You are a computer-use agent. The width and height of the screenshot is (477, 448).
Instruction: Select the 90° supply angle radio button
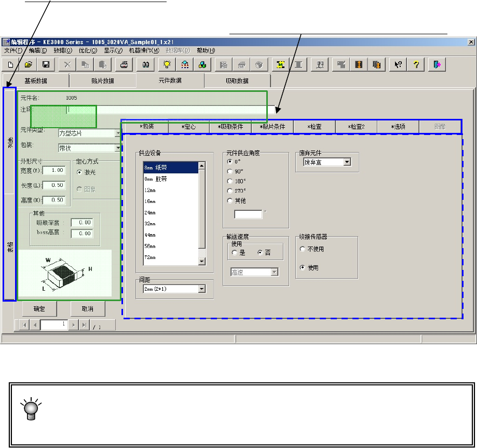230,171
